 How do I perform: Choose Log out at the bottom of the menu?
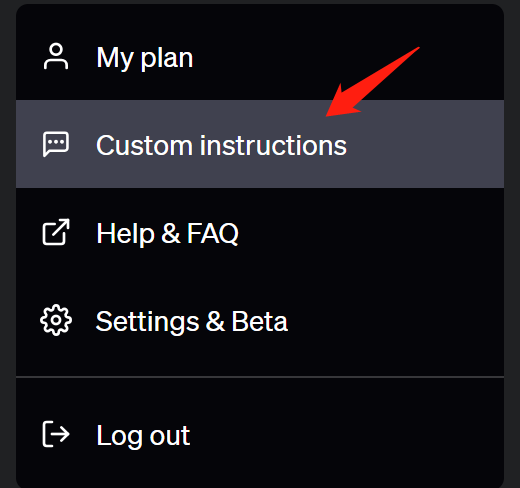(260, 434)
